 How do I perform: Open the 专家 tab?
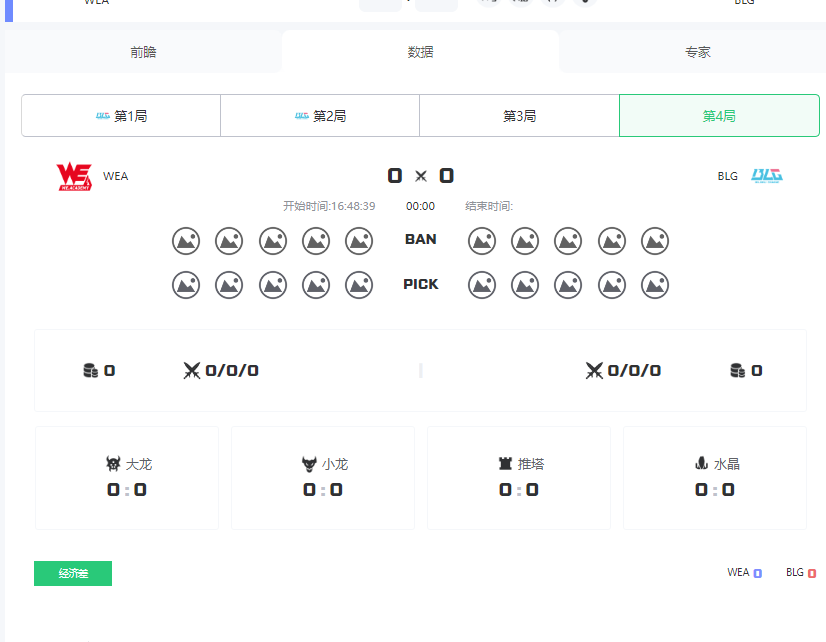pyautogui.click(x=697, y=52)
